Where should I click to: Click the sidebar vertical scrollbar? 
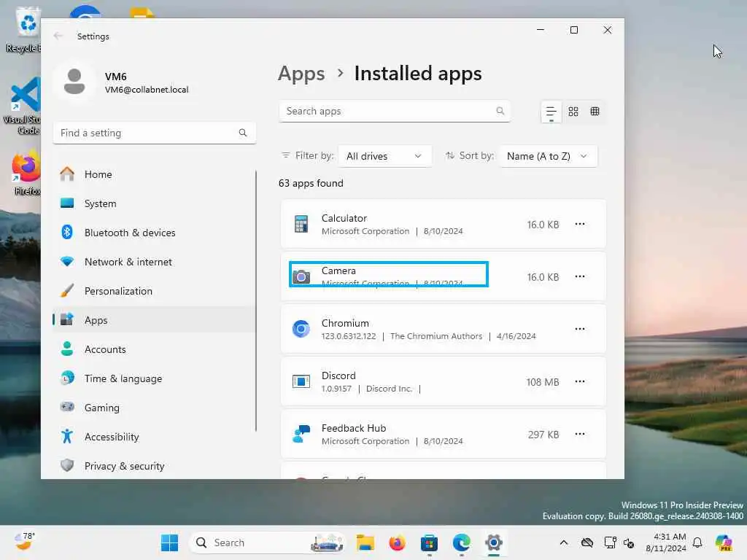pyautogui.click(x=256, y=301)
